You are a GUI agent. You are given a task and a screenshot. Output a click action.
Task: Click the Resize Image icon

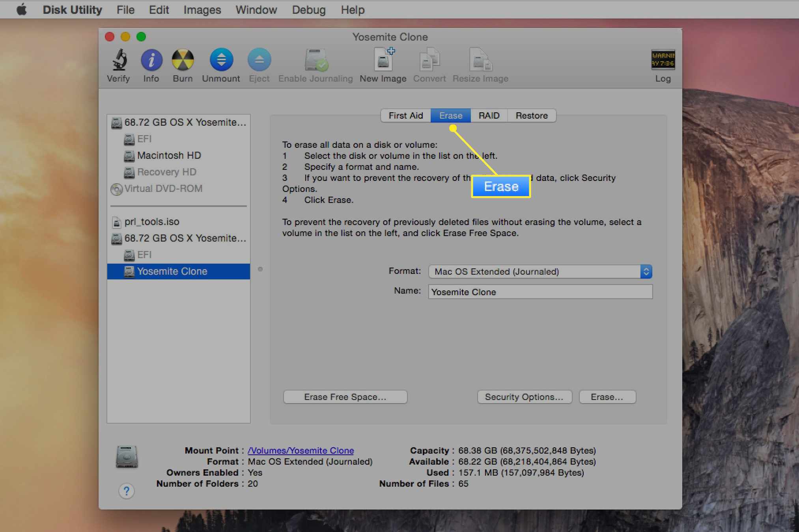[x=480, y=60]
